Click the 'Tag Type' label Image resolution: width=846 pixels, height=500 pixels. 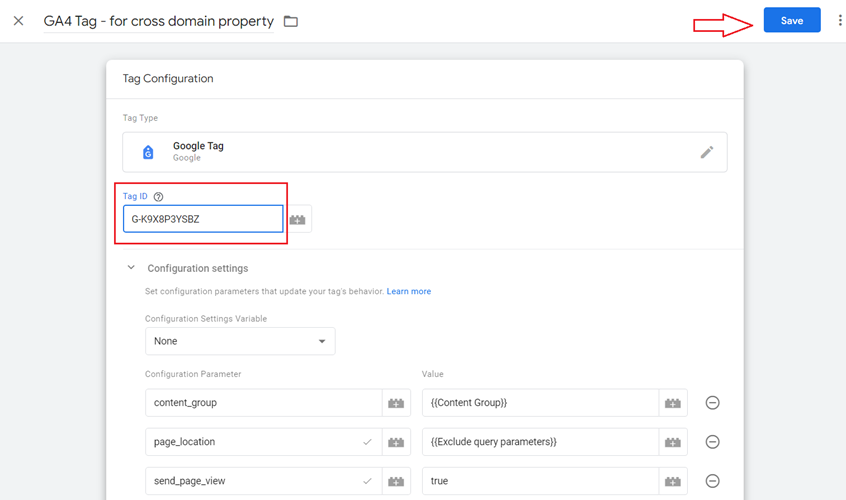point(140,118)
